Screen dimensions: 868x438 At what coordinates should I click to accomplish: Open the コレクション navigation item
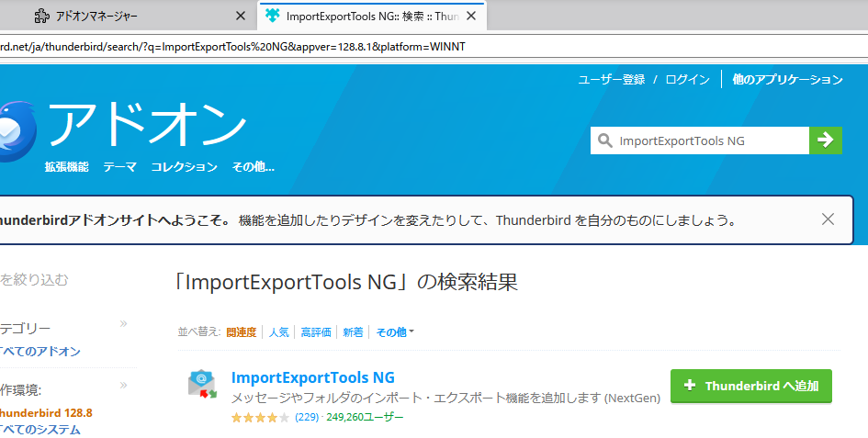[x=185, y=167]
